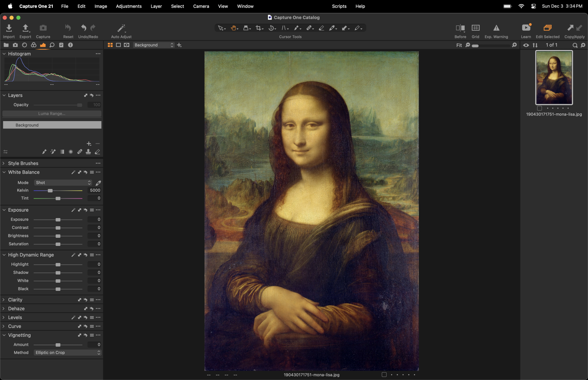Expand the Levels panel
Image resolution: width=588 pixels, height=380 pixels.
(x=4, y=317)
